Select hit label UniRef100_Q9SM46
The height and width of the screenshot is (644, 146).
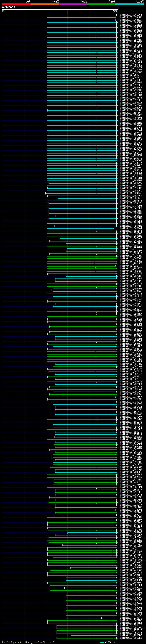(131, 306)
